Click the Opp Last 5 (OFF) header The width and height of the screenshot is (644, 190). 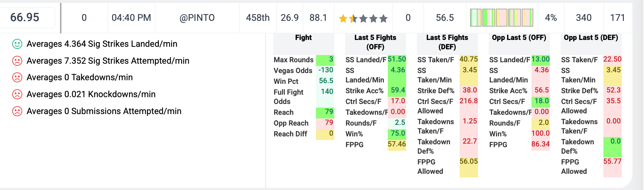pyautogui.click(x=519, y=37)
